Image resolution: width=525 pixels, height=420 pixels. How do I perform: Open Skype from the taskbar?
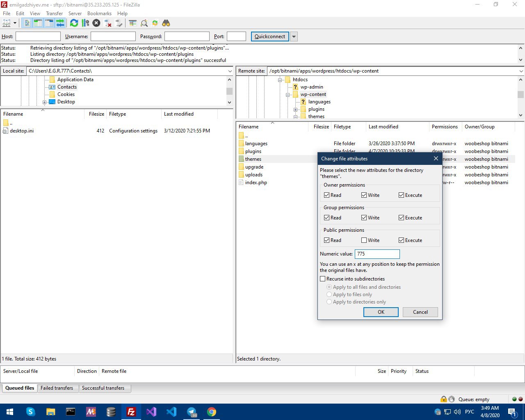[30, 412]
